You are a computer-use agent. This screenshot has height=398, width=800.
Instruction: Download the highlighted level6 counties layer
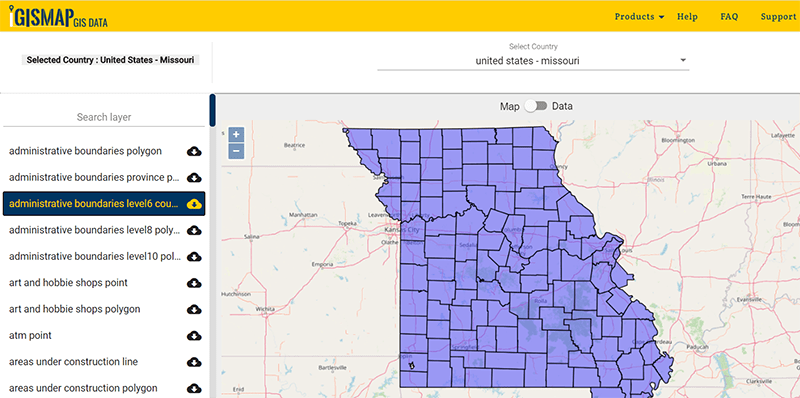click(194, 204)
